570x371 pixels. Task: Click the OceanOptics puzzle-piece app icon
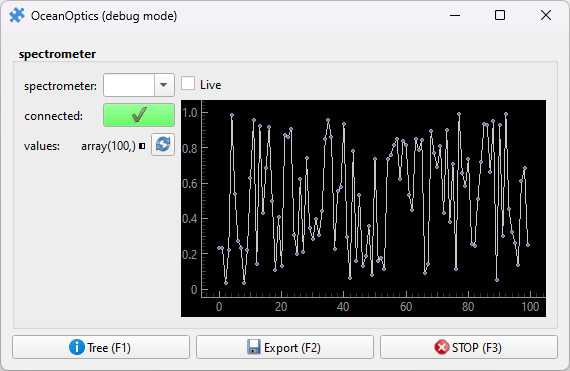[x=17, y=16]
